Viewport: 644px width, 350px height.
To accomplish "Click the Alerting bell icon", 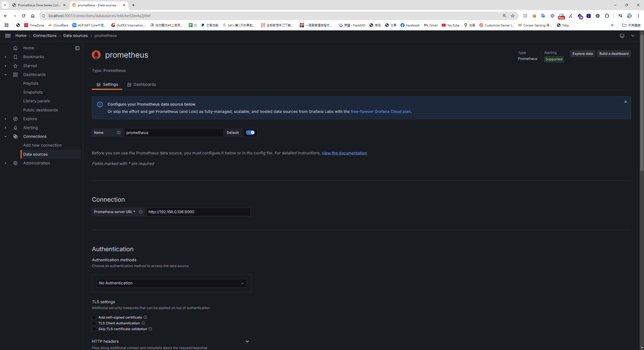I will 15,127.
